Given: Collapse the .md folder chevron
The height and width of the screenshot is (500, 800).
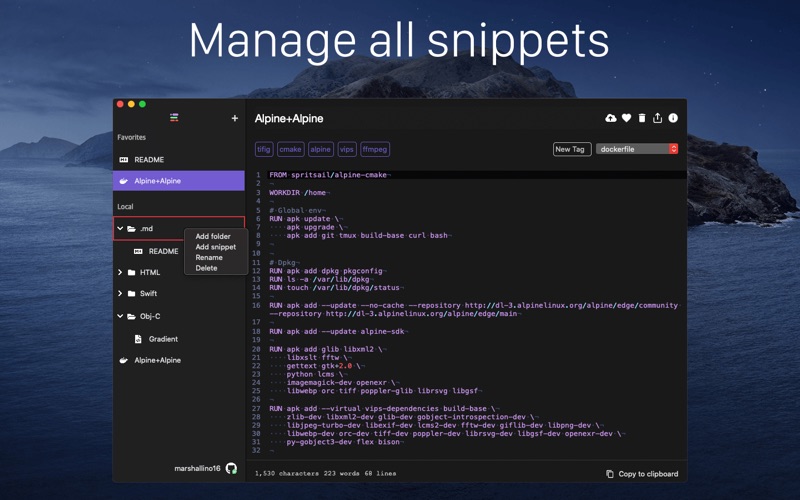Looking at the screenshot, I should pyautogui.click(x=120, y=229).
